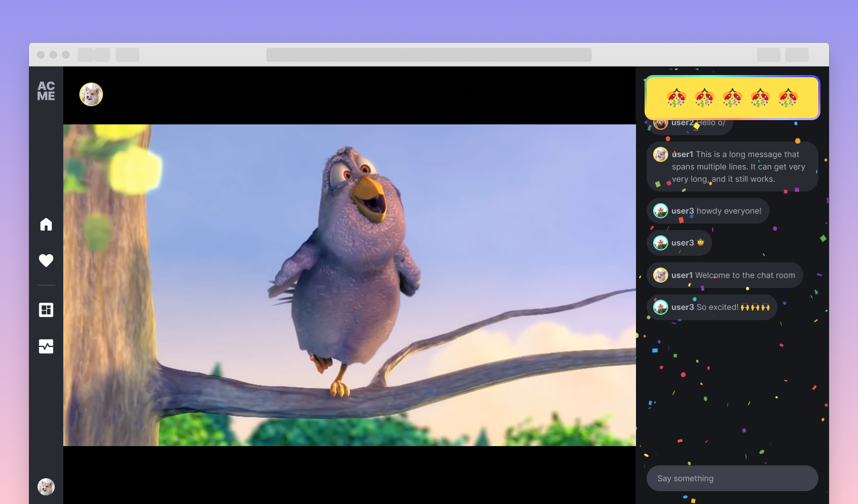Image resolution: width=858 pixels, height=504 pixels.
Task: Click the cowboy emoji in user3 message
Action: (x=700, y=242)
